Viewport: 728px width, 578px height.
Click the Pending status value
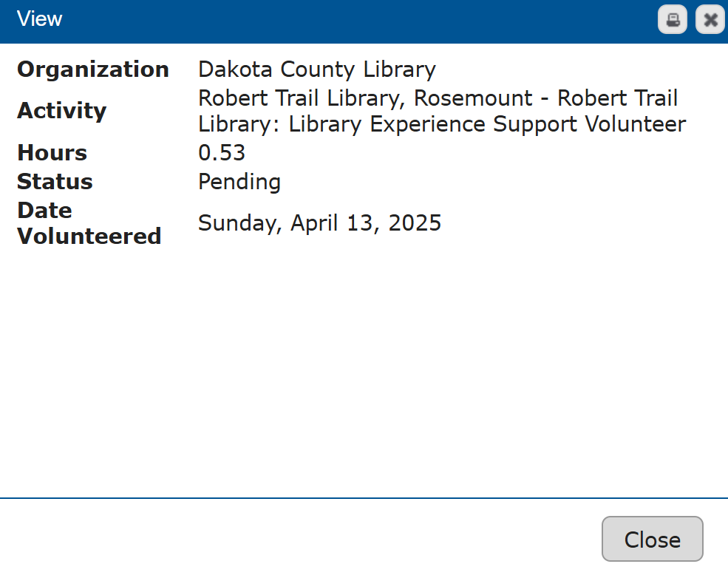pos(239,182)
